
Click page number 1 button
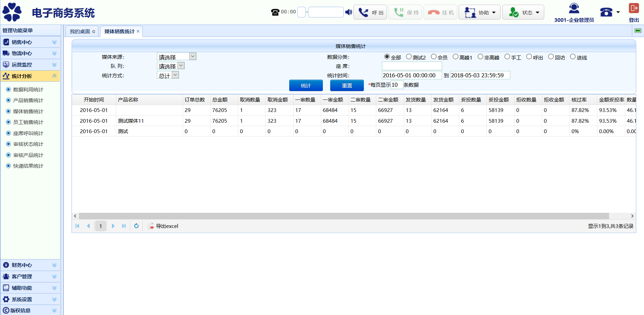[x=100, y=226]
